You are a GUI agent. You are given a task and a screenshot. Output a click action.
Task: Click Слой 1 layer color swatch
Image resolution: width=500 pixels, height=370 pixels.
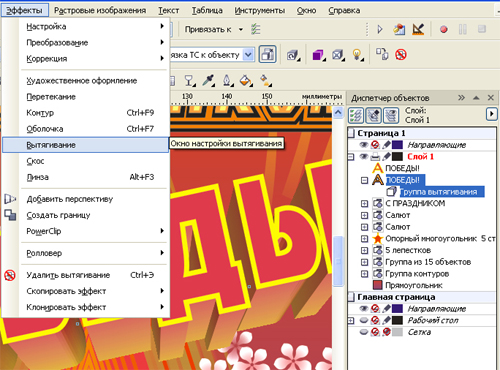397,156
